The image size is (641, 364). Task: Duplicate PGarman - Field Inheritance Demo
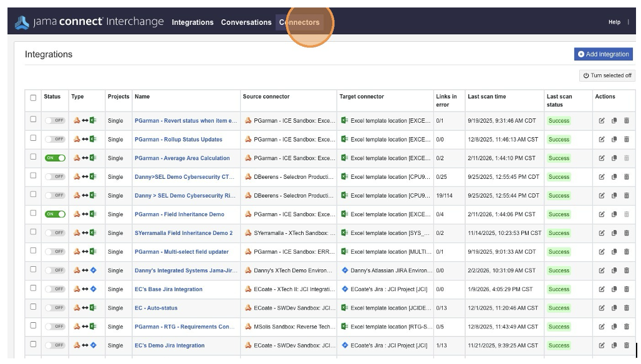click(x=614, y=214)
